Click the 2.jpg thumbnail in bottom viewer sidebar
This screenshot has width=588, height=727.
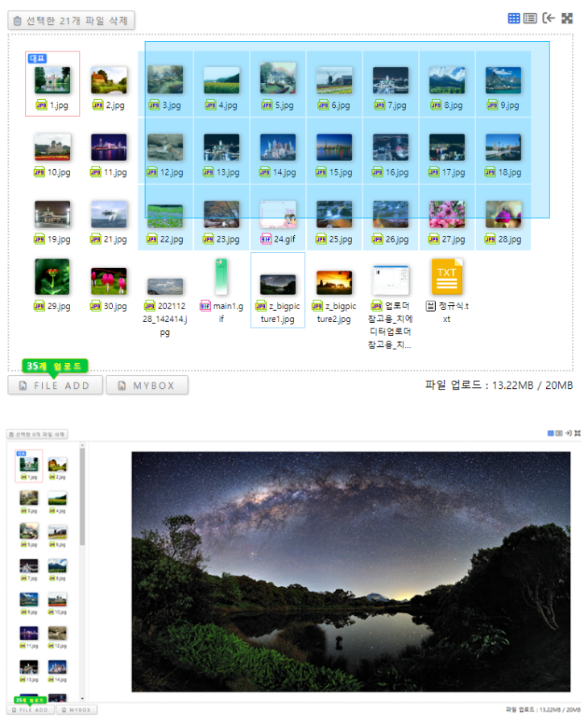pos(57,466)
